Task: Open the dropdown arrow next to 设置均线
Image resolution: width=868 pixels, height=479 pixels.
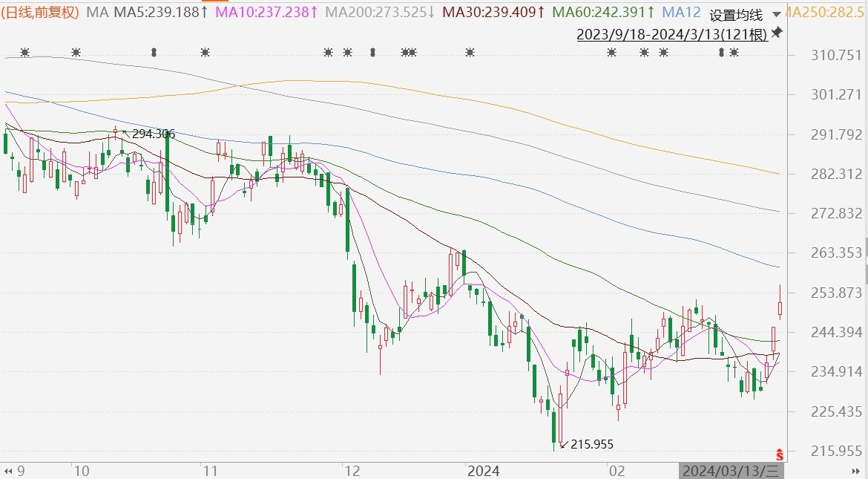Action: pyautogui.click(x=777, y=14)
